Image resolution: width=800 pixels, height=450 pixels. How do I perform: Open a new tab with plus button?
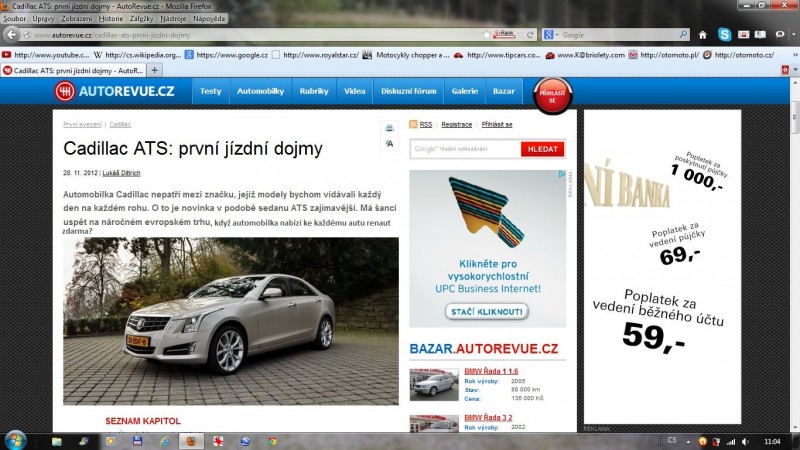pyautogui.click(x=155, y=70)
